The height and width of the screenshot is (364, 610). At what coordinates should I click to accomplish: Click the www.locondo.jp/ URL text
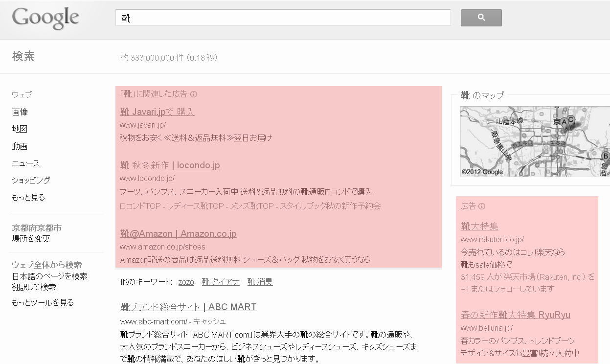[147, 178]
